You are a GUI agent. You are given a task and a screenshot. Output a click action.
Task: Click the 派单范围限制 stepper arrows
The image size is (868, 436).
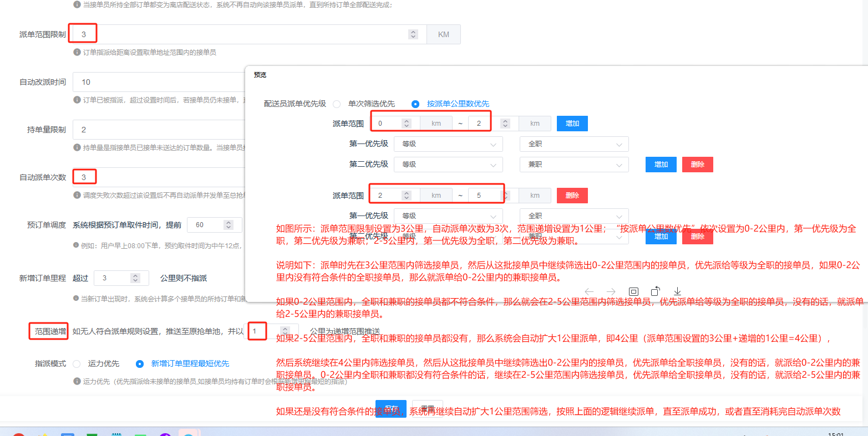413,34
